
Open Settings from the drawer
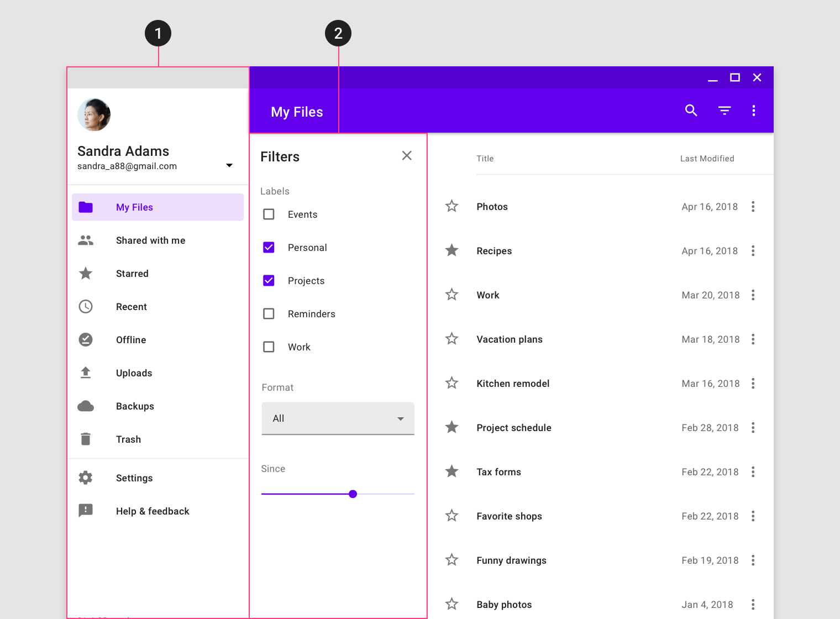[x=158, y=478]
